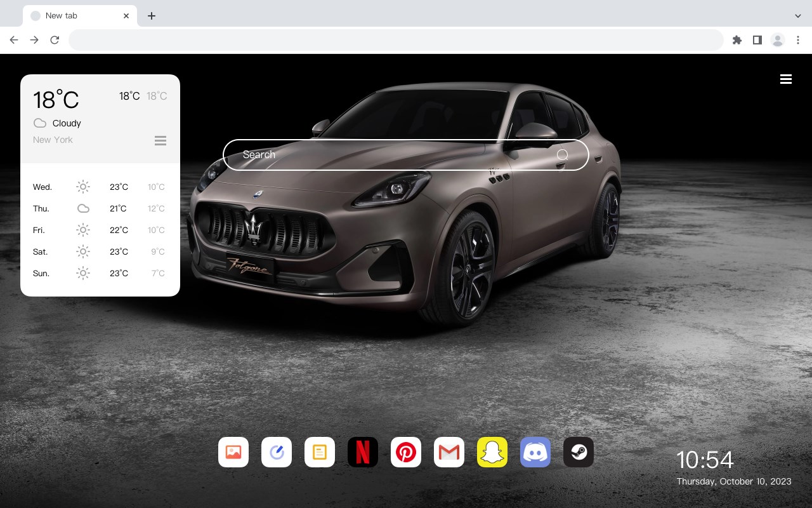Open the Gmail shortcut
Image resolution: width=812 pixels, height=508 pixels.
click(x=449, y=452)
